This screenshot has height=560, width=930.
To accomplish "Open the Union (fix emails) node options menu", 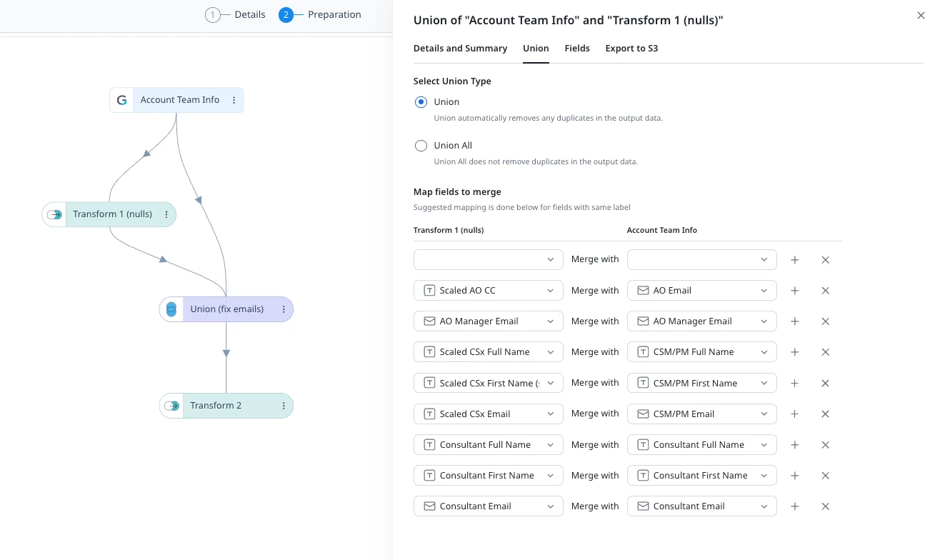I will pos(284,309).
